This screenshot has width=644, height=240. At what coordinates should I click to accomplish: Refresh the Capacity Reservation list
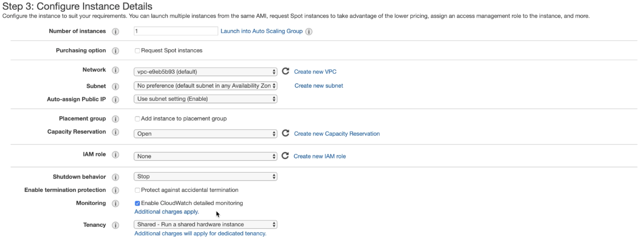pos(285,133)
